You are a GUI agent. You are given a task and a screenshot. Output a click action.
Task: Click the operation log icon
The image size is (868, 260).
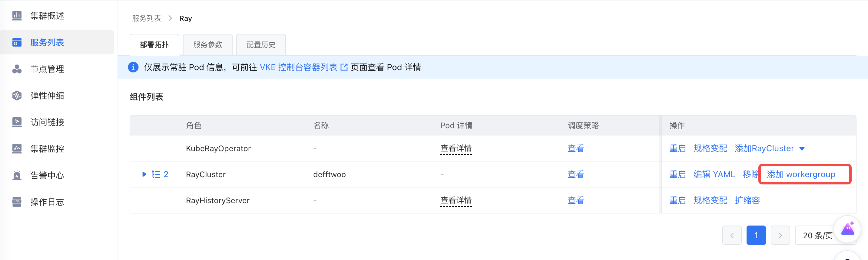click(x=17, y=202)
